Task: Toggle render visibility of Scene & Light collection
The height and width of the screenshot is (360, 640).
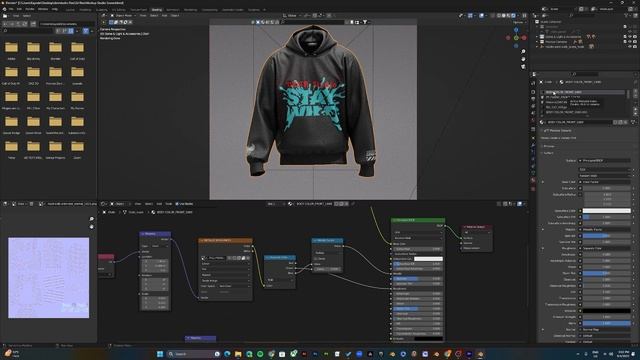Action: click(x=635, y=37)
